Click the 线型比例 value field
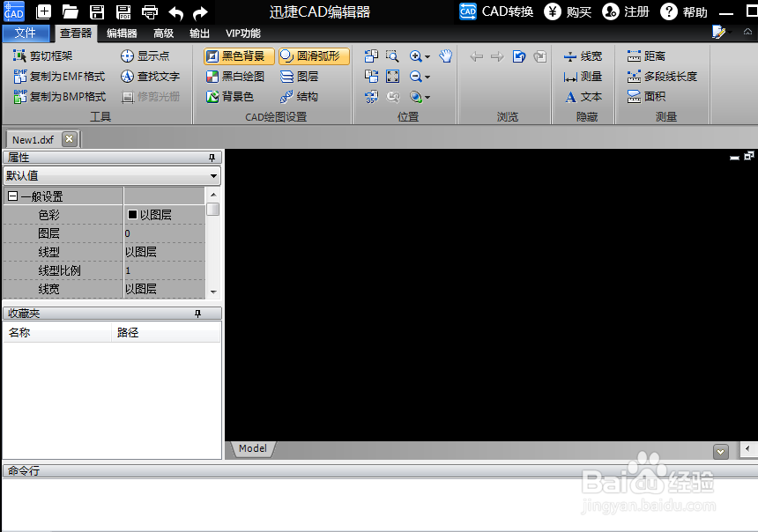The height and width of the screenshot is (532, 758). pyautogui.click(x=165, y=270)
